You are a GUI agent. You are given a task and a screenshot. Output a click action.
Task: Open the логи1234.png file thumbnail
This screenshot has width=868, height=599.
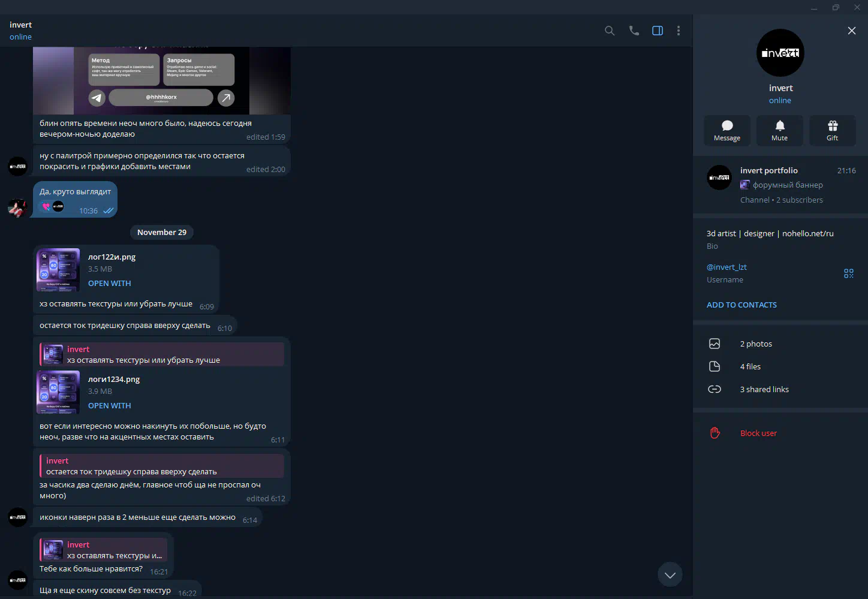coord(58,392)
